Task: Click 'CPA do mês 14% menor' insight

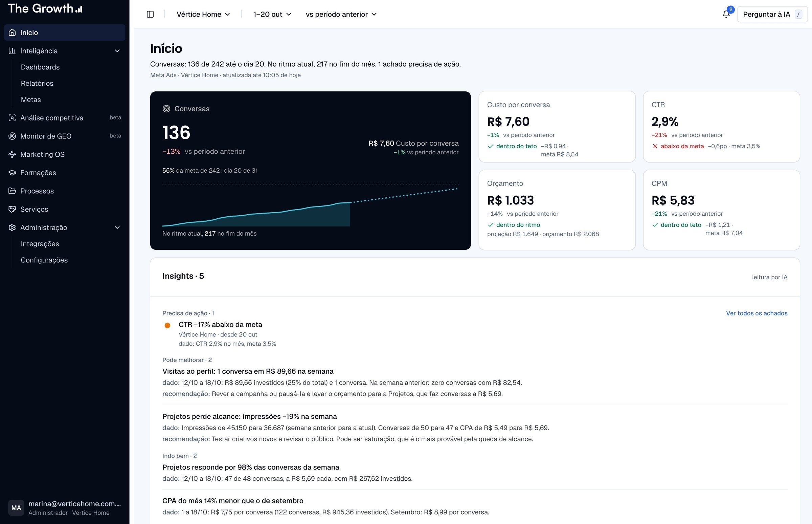Action: click(233, 501)
